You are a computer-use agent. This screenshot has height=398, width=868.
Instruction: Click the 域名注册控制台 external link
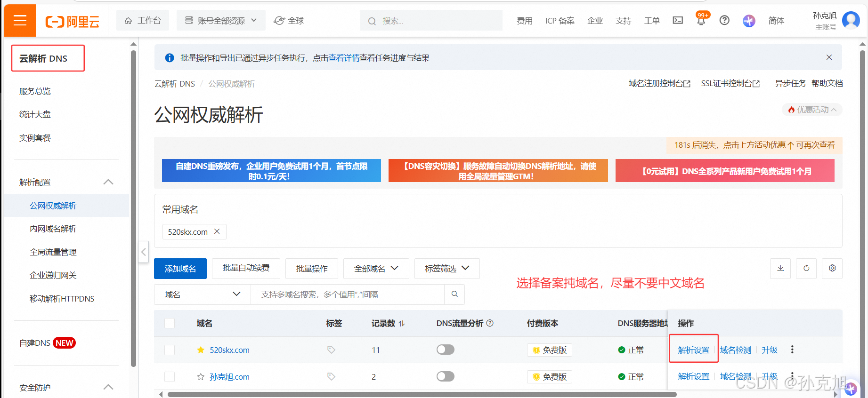coord(659,83)
